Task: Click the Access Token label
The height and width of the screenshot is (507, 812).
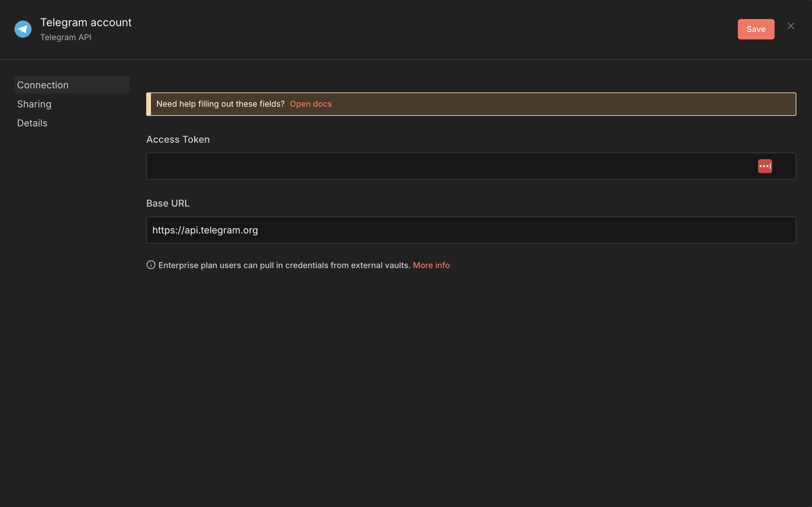Action: [x=178, y=139]
